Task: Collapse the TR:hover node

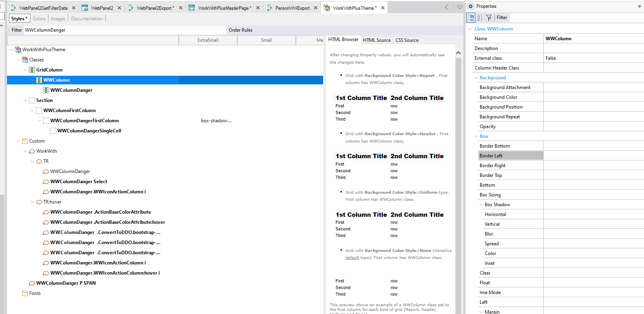Action: pos(32,202)
